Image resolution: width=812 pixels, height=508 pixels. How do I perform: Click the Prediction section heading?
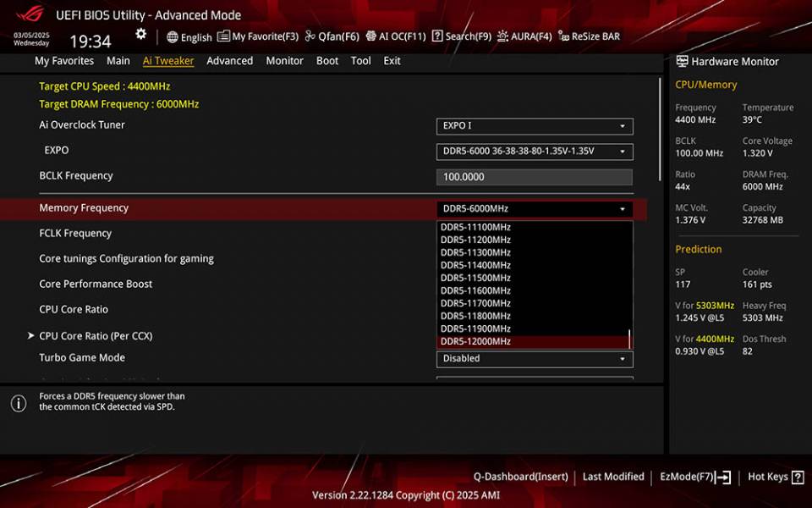(x=698, y=249)
